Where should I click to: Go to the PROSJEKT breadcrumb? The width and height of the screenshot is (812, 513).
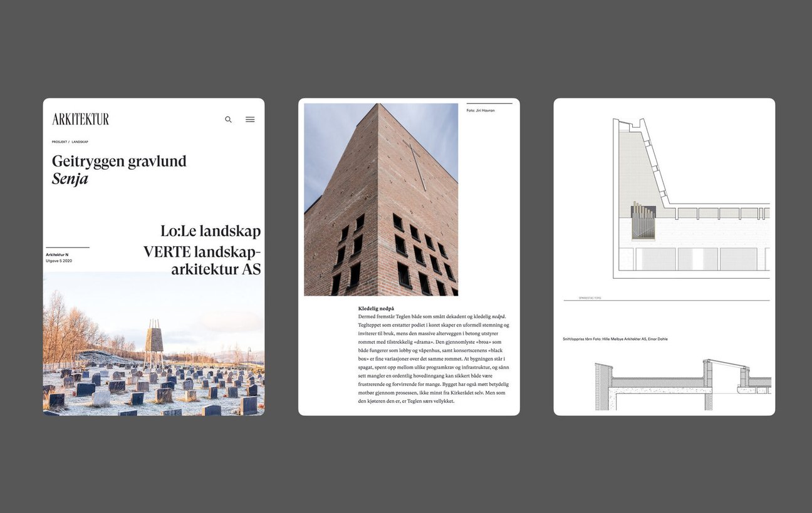59,142
